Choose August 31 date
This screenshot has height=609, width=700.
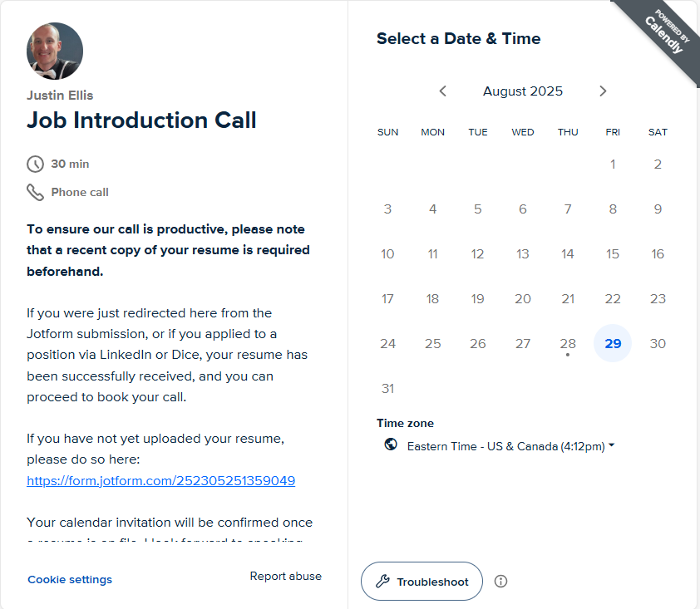[x=387, y=388]
